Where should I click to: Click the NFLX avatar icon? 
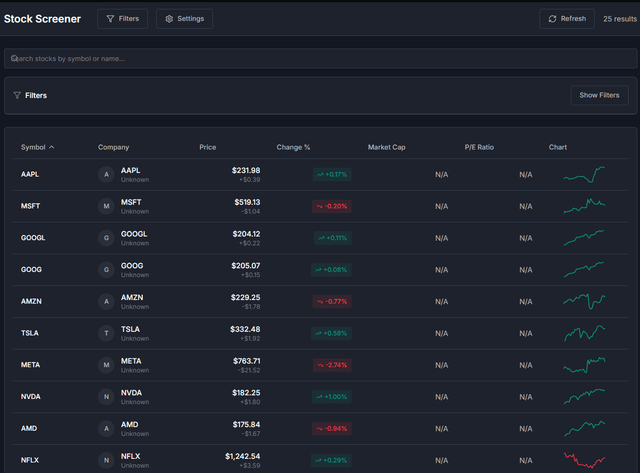point(106,460)
